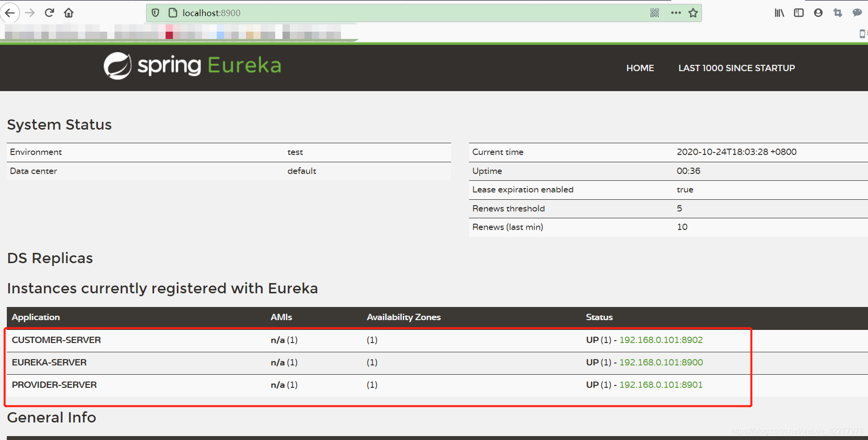
Task: Click the Environment value test
Action: (295, 152)
